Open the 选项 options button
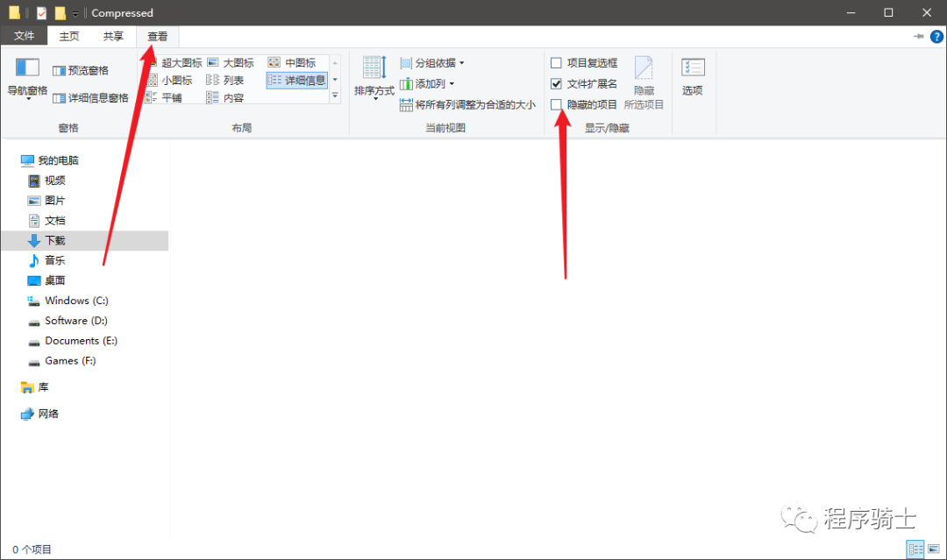947x560 pixels. (x=693, y=75)
